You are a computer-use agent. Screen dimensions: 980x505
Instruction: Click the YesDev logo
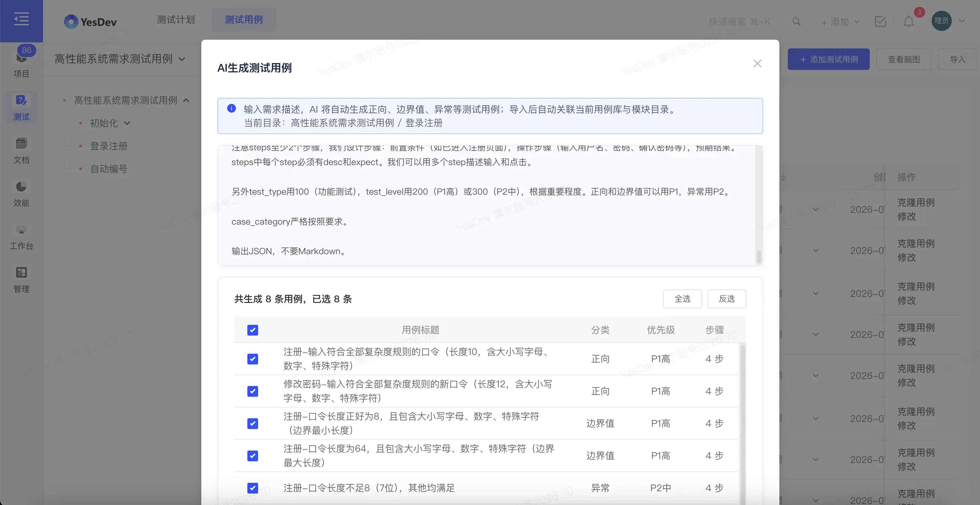pos(90,22)
